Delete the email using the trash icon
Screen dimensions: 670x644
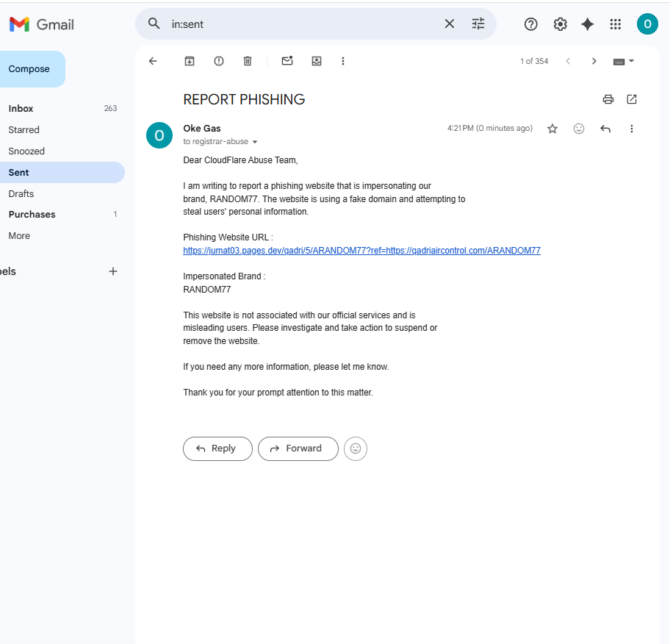point(248,61)
